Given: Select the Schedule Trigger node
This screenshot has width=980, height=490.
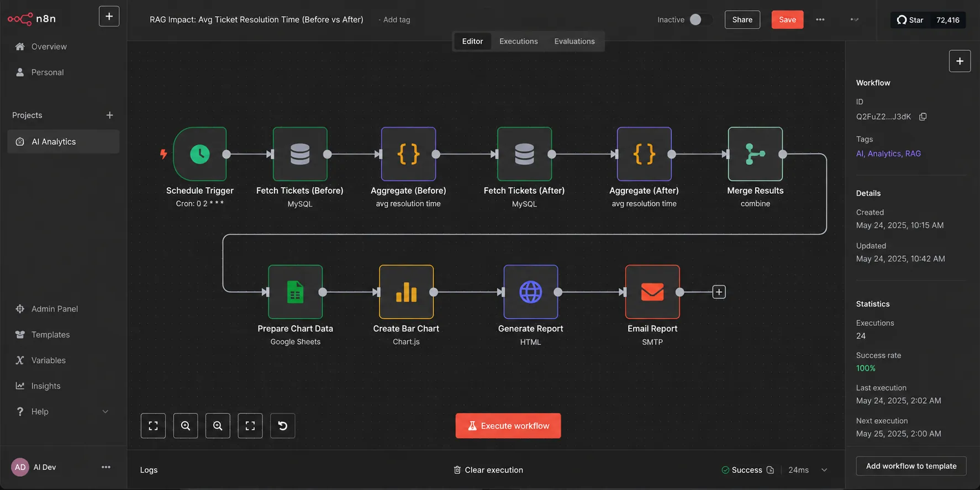Looking at the screenshot, I should (200, 154).
